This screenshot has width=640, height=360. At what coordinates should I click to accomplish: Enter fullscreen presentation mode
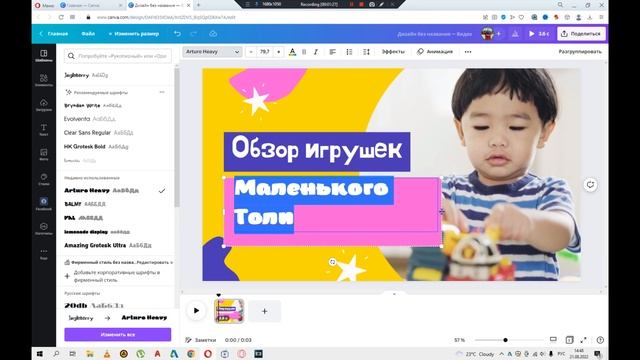pyautogui.click(x=584, y=340)
